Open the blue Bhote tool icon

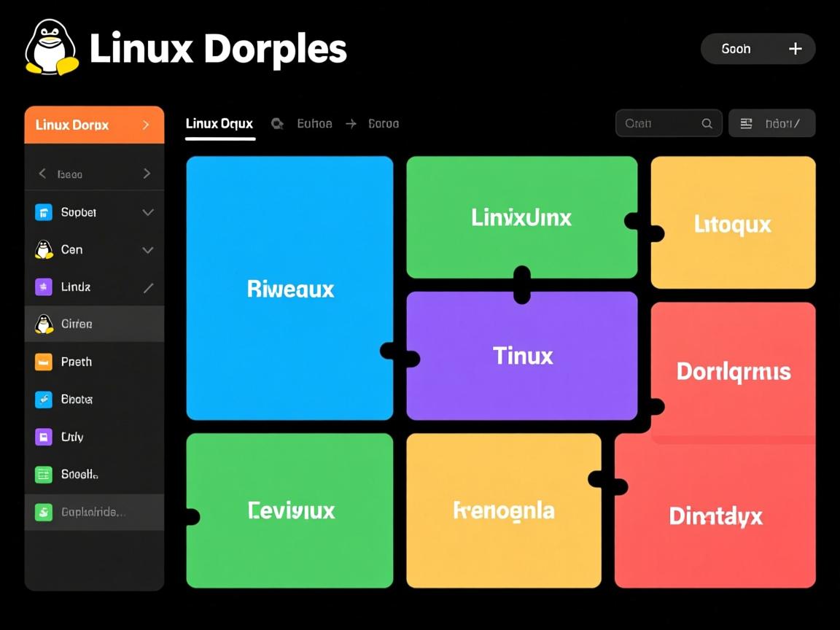[44, 400]
